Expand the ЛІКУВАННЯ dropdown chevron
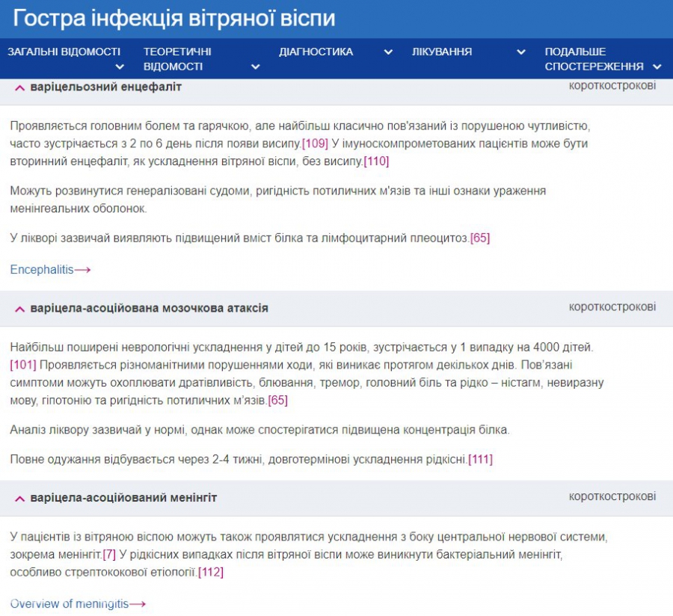Screen dimensions: 673x616 tap(521, 52)
